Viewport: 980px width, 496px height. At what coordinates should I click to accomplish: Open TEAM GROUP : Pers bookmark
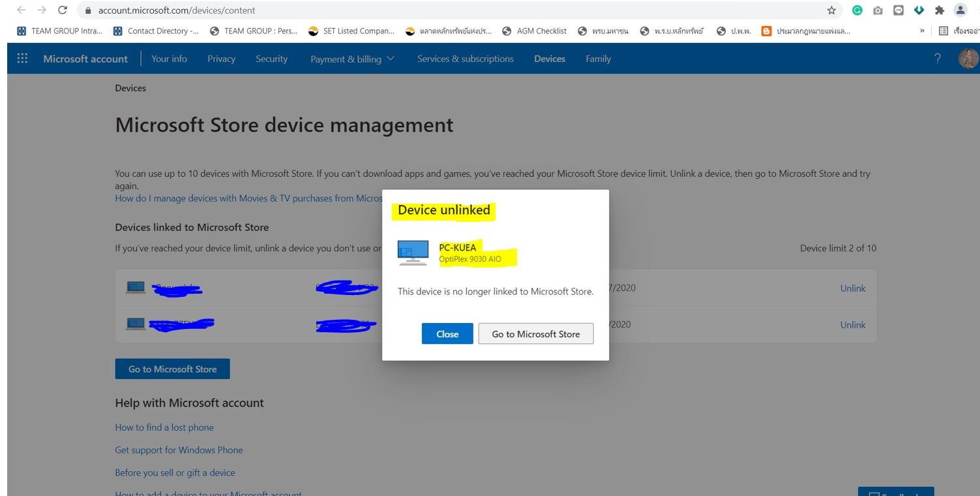(253, 31)
